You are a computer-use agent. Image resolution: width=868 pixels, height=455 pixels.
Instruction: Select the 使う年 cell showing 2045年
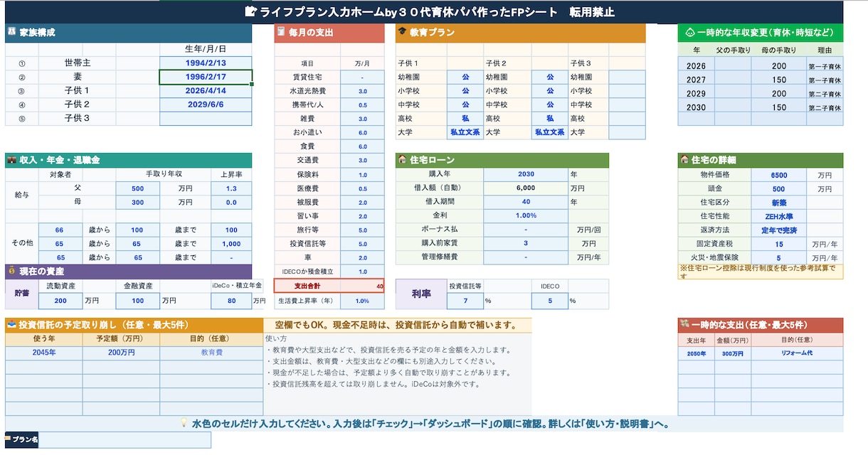coord(44,352)
